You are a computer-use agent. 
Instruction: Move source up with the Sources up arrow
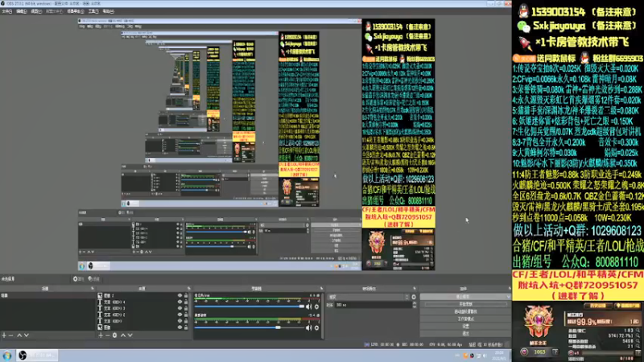click(x=123, y=335)
